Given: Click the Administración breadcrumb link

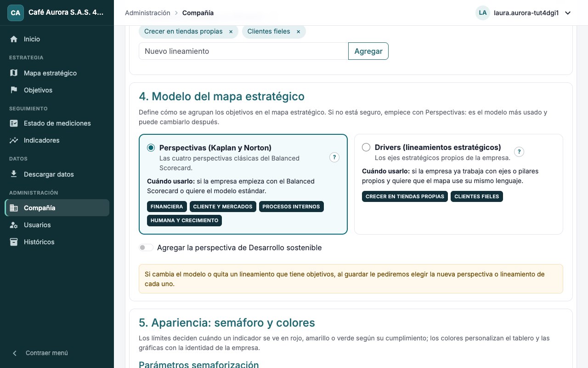Looking at the screenshot, I should point(147,13).
